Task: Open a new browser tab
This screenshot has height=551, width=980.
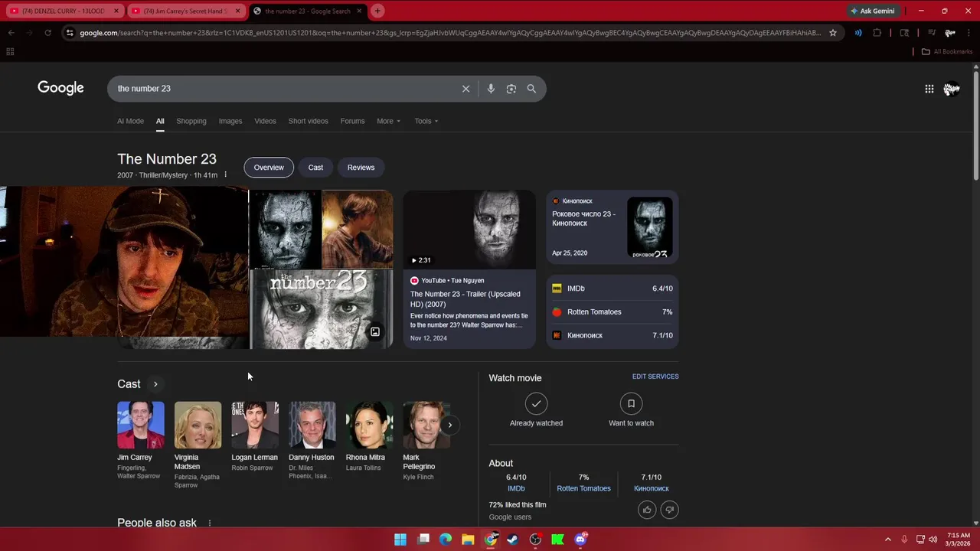Action: click(377, 11)
